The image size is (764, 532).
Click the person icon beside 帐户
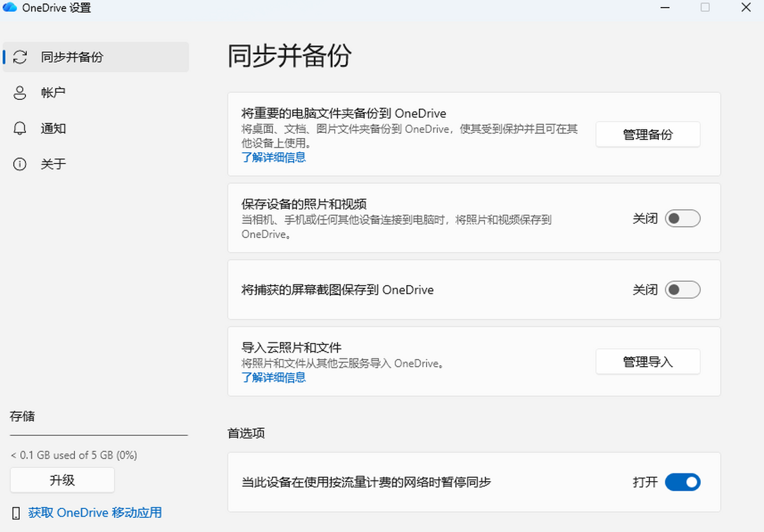[x=20, y=93]
